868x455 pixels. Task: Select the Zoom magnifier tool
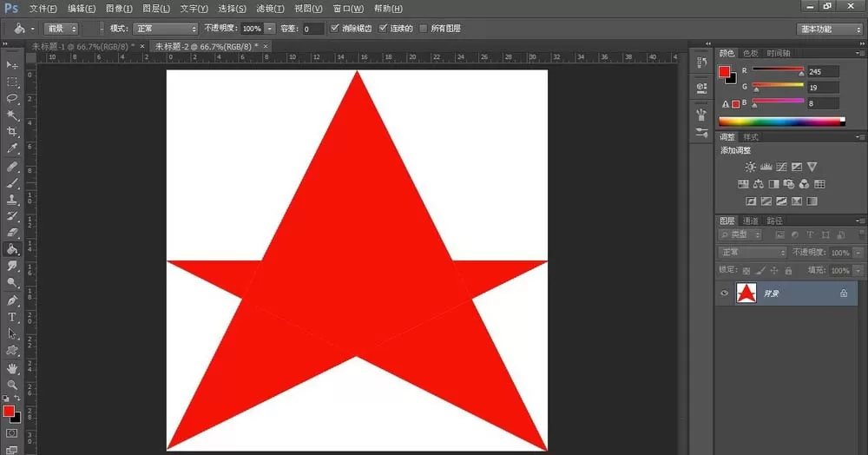[12, 385]
